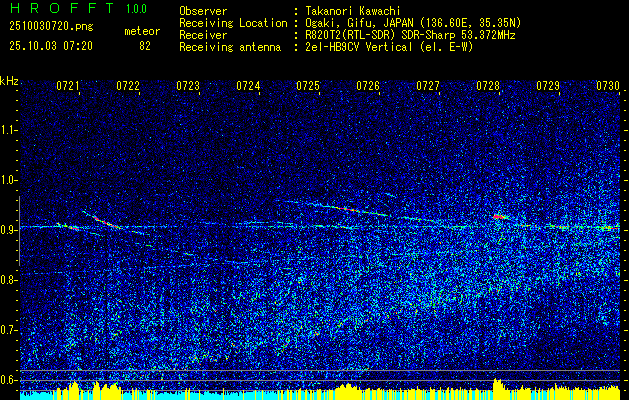This screenshot has height=400, width=629.
Task: Click the Receiving Location label
Action: tap(233, 23)
